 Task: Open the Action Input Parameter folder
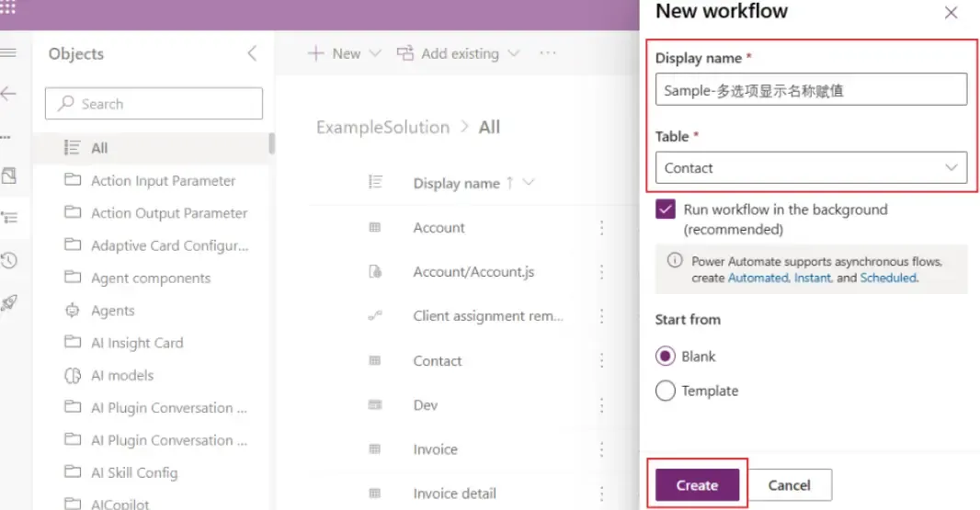click(x=163, y=181)
